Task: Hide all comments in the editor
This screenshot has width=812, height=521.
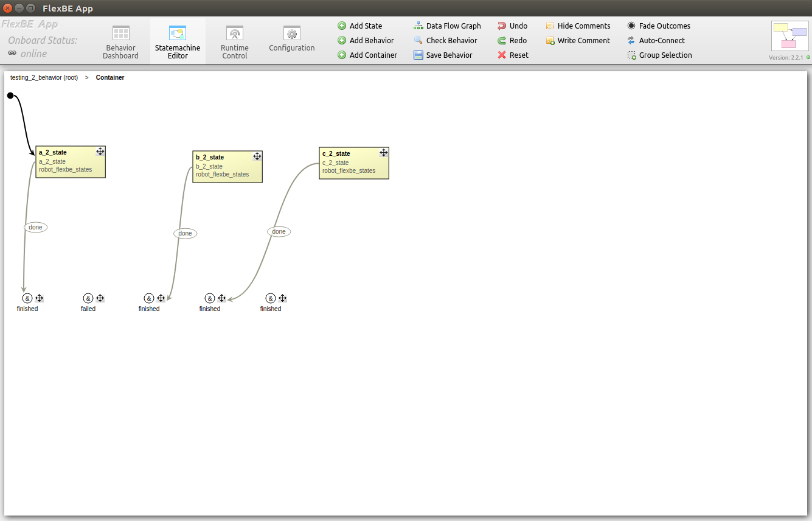Action: pyautogui.click(x=578, y=26)
